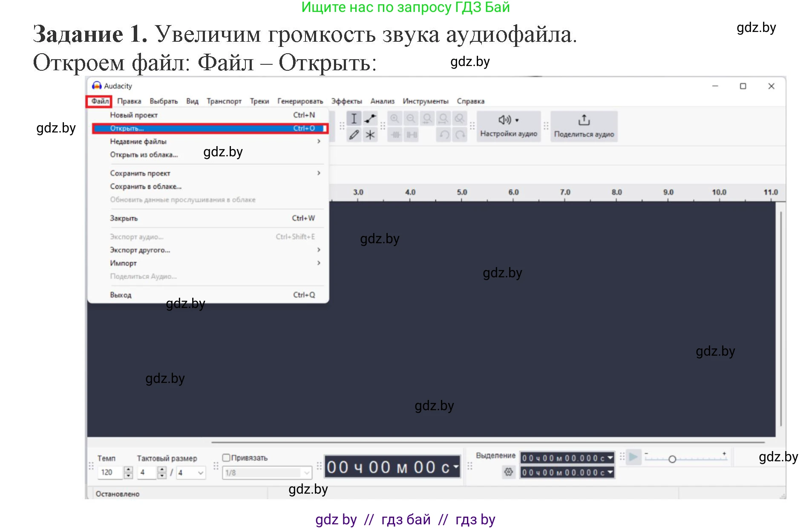Screen dimensions: 812x529
Task: Increase Темп using its up stepper
Action: (x=128, y=469)
